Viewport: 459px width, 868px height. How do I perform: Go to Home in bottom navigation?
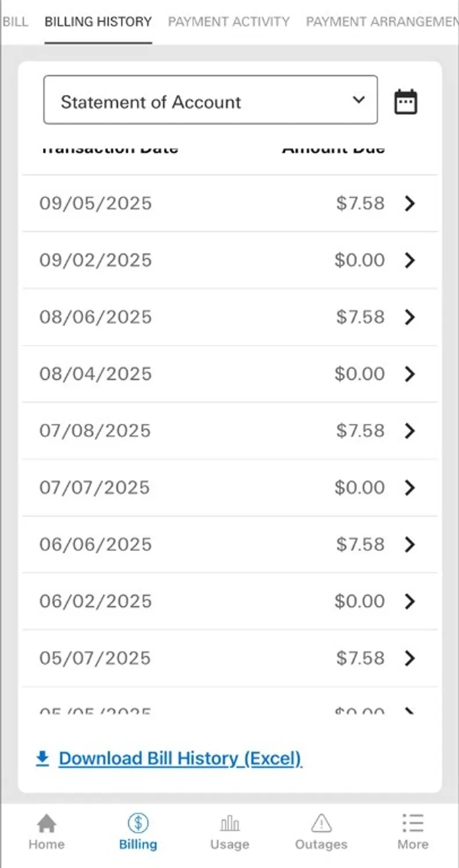pos(46,831)
